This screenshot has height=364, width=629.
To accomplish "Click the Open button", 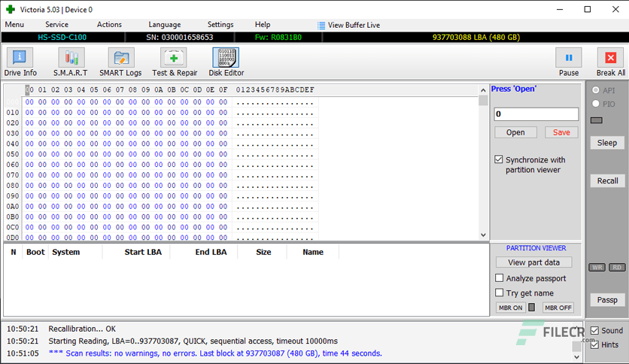I will click(515, 132).
